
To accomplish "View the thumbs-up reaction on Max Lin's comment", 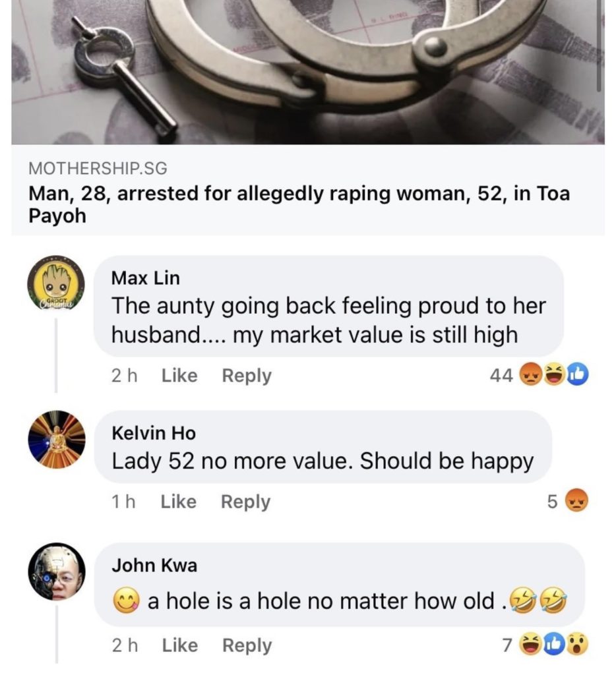I will tap(577, 374).
